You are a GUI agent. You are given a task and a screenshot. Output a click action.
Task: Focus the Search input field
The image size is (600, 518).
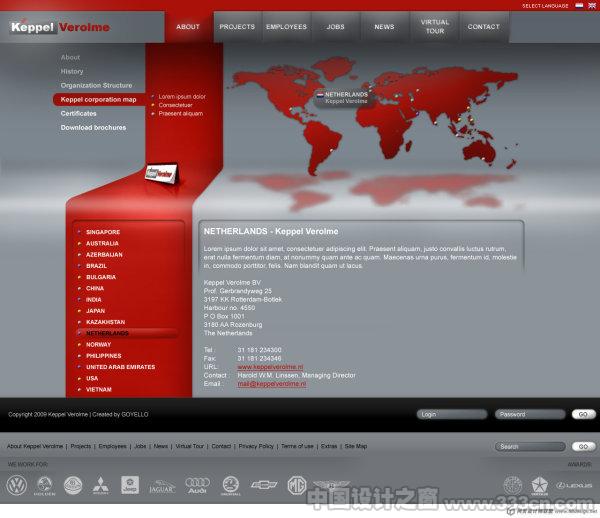(530, 446)
